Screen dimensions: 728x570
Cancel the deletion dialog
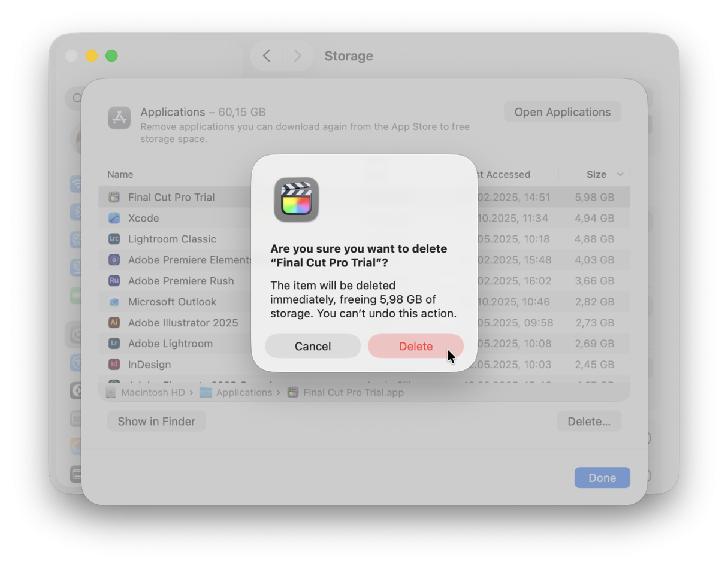tap(312, 346)
